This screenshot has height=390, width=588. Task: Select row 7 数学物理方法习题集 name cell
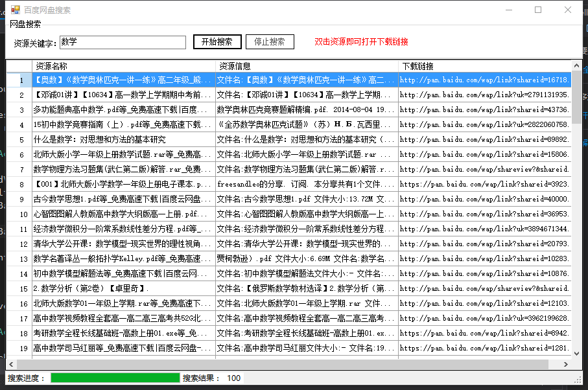[x=124, y=169]
